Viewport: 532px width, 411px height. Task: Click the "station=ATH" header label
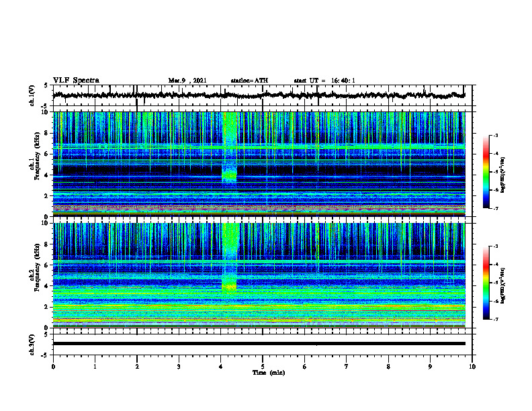(x=249, y=81)
